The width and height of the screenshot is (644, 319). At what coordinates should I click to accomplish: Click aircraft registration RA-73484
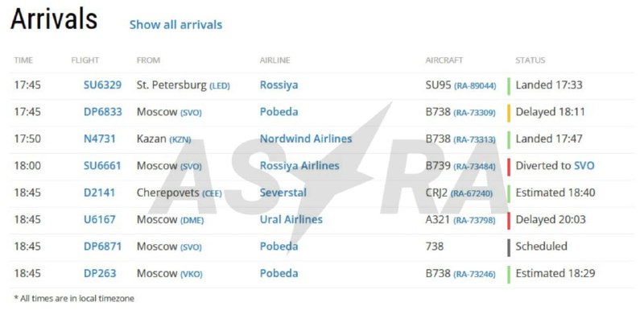click(474, 167)
